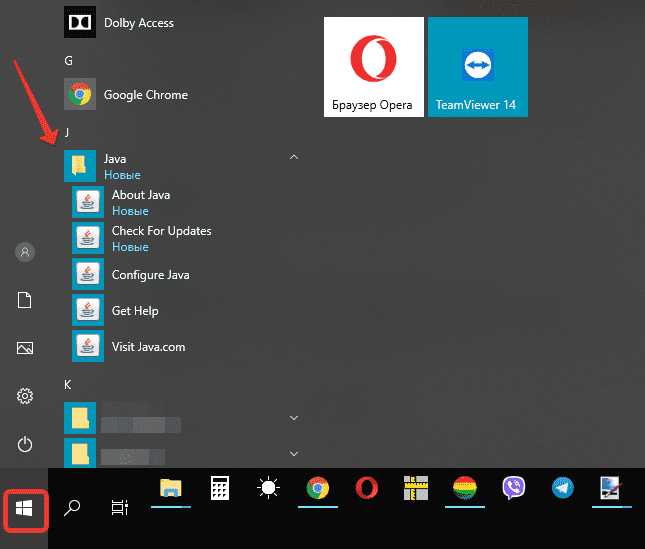Click the letter G section header
The width and height of the screenshot is (645, 549).
click(68, 60)
